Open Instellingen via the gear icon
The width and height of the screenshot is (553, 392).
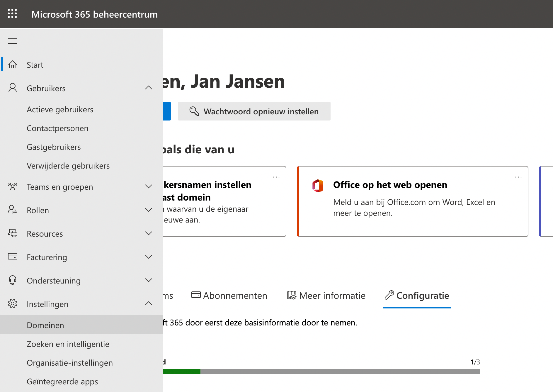(x=12, y=304)
